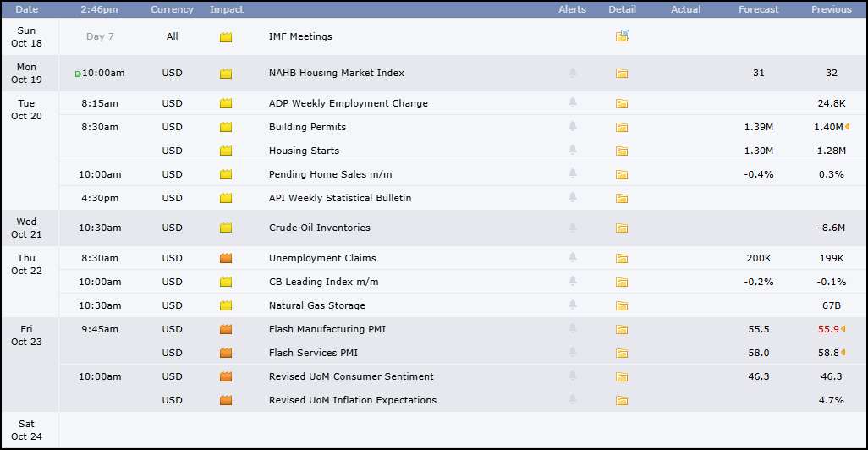Image resolution: width=868 pixels, height=450 pixels.
Task: Click the Date column header
Action: tap(26, 9)
